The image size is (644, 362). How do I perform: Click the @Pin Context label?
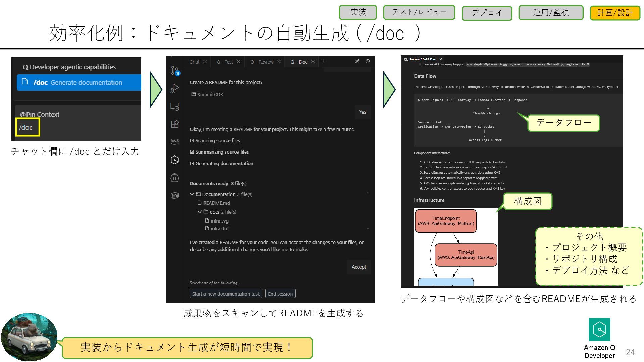click(x=40, y=114)
